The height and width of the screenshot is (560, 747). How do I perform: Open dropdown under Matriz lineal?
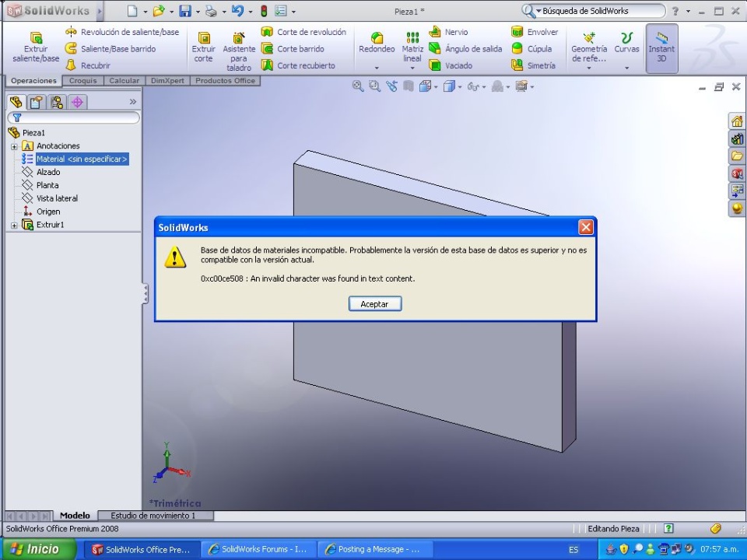tap(412, 68)
